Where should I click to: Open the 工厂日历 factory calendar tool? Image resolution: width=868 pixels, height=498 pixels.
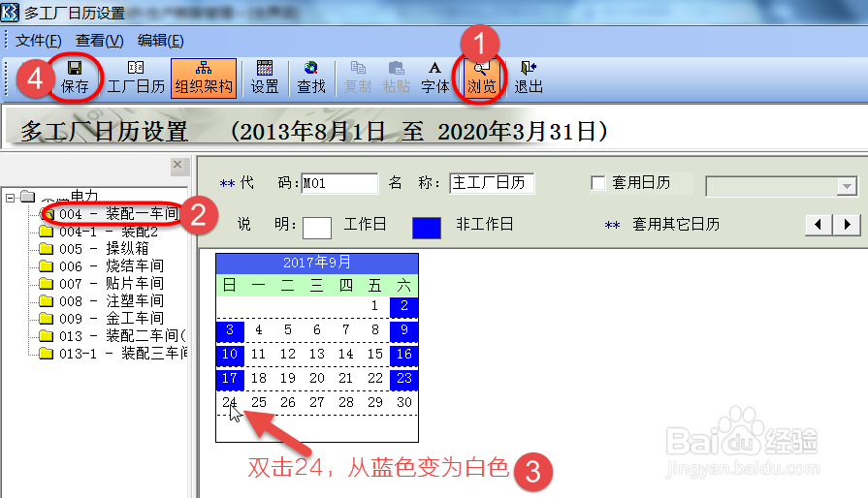coord(136,78)
